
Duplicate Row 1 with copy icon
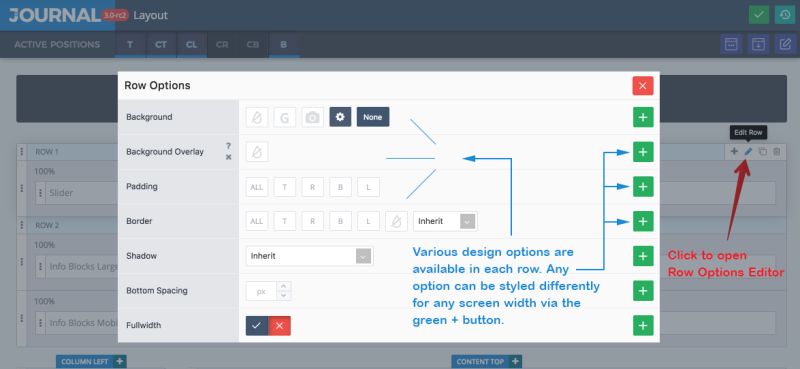762,152
